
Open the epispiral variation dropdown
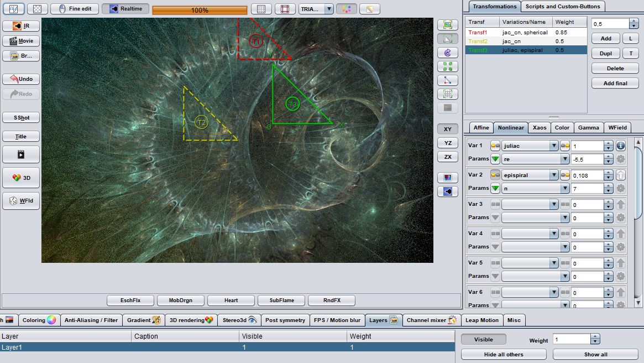[530, 175]
